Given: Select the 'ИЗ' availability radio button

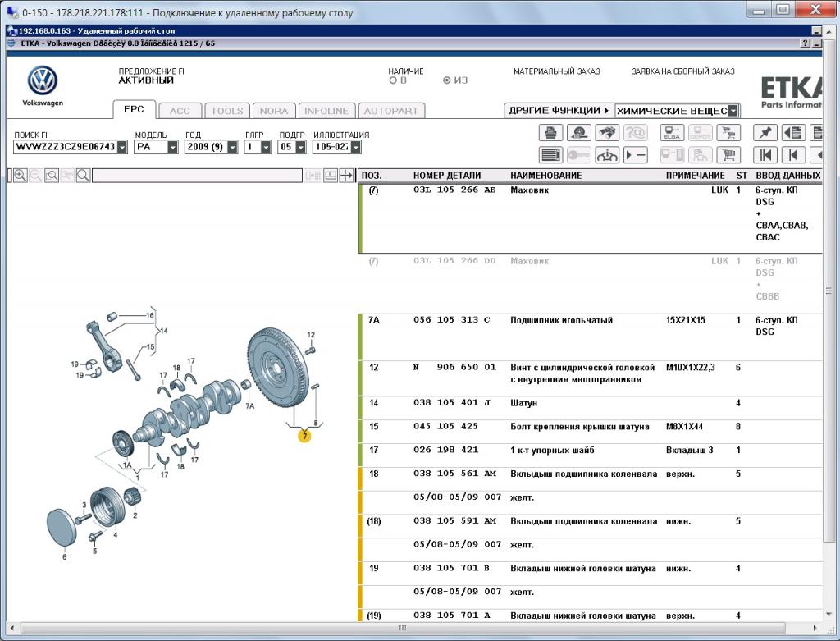Looking at the screenshot, I should click(x=447, y=80).
